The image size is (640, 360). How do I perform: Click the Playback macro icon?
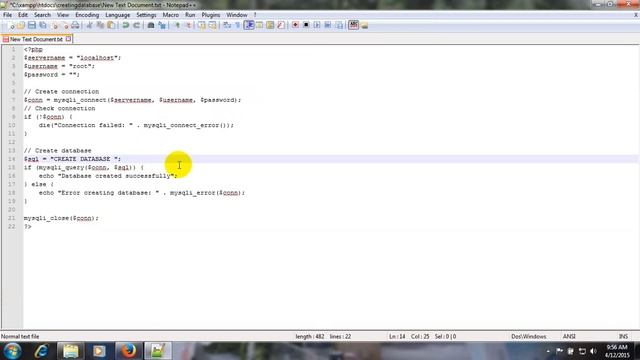coord(317,25)
